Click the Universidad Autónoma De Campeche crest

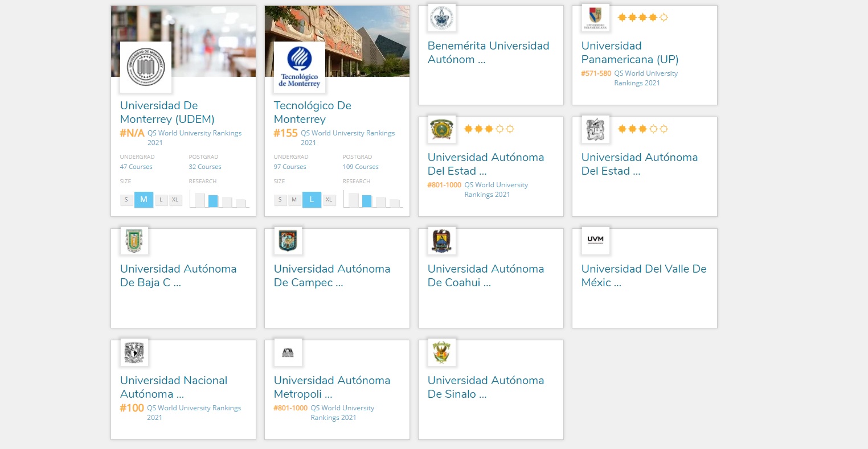[288, 241]
